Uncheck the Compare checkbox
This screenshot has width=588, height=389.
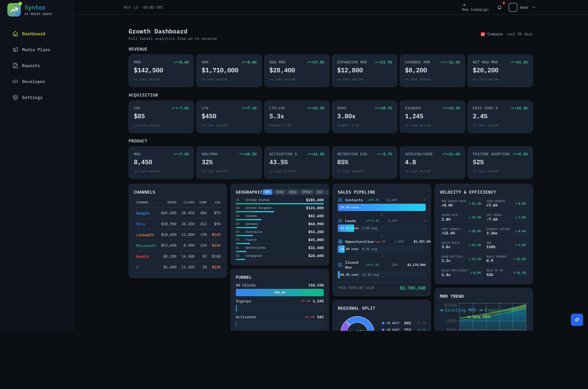(x=483, y=34)
